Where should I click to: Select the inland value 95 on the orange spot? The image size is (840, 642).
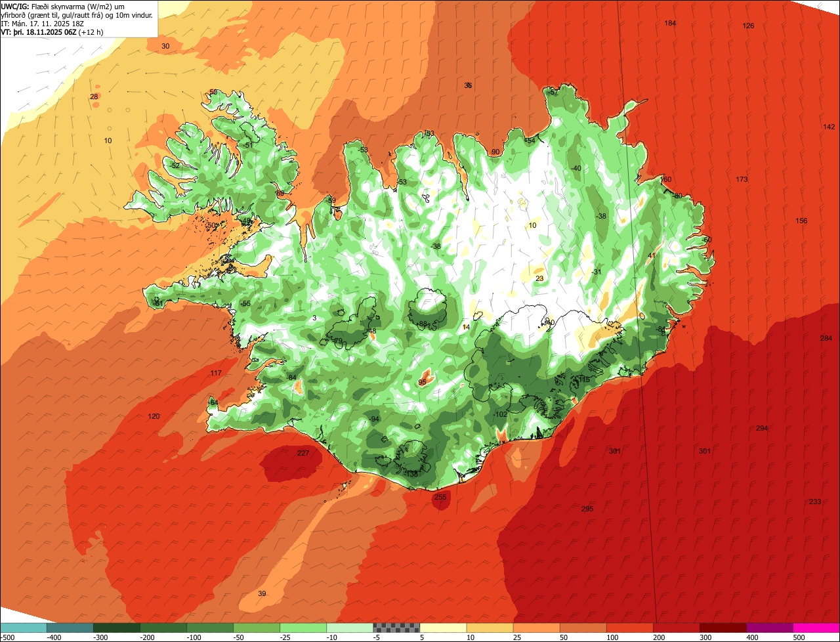click(422, 381)
